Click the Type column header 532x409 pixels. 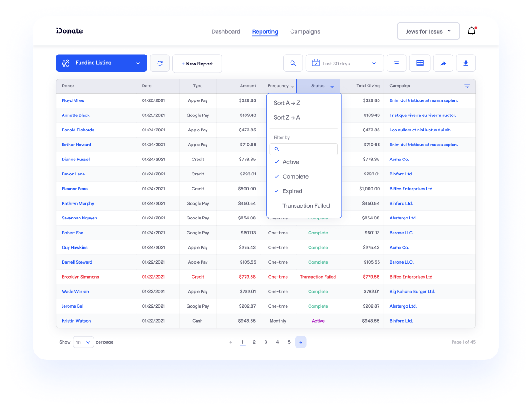(198, 86)
